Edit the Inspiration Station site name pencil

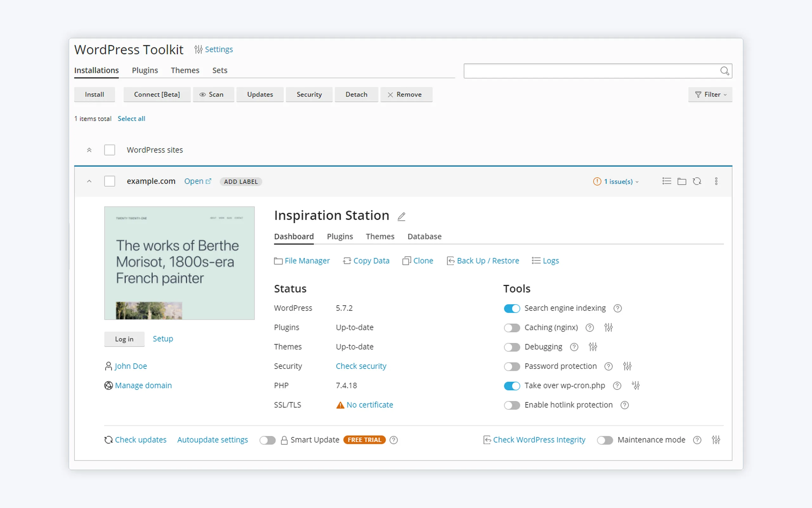(401, 216)
